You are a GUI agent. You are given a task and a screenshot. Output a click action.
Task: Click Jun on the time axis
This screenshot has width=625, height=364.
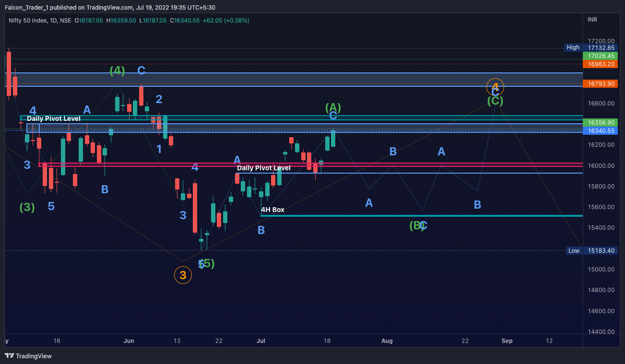click(x=129, y=341)
